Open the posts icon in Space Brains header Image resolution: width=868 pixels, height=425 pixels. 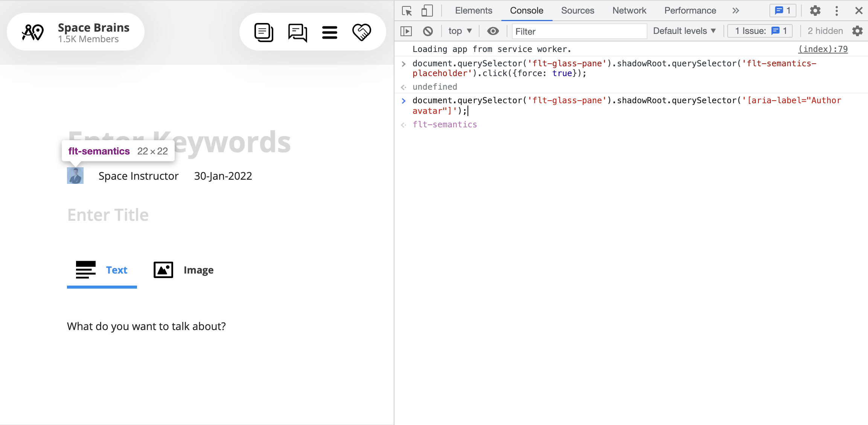(x=263, y=32)
